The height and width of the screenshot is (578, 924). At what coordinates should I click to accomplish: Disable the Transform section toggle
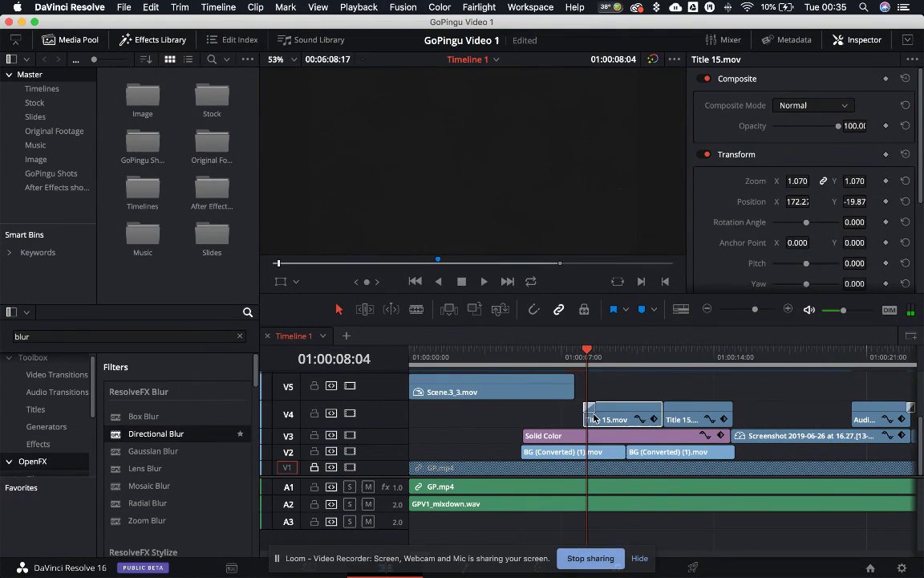click(703, 154)
